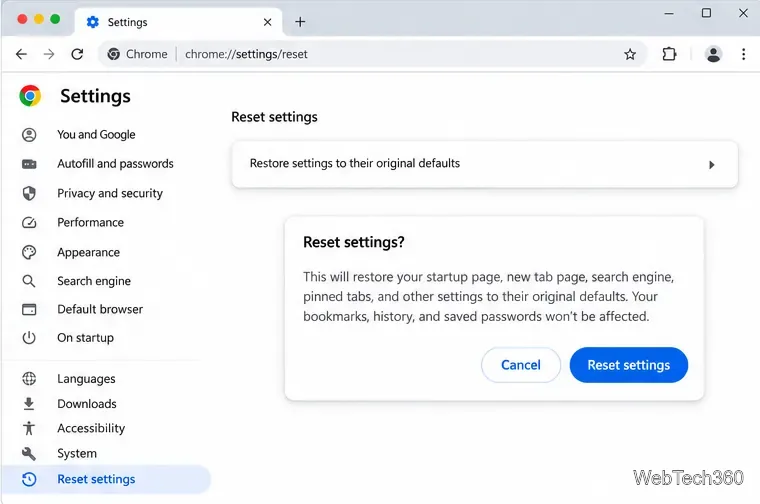760x504 pixels.
Task: Click the browser back arrow
Action: [21, 54]
